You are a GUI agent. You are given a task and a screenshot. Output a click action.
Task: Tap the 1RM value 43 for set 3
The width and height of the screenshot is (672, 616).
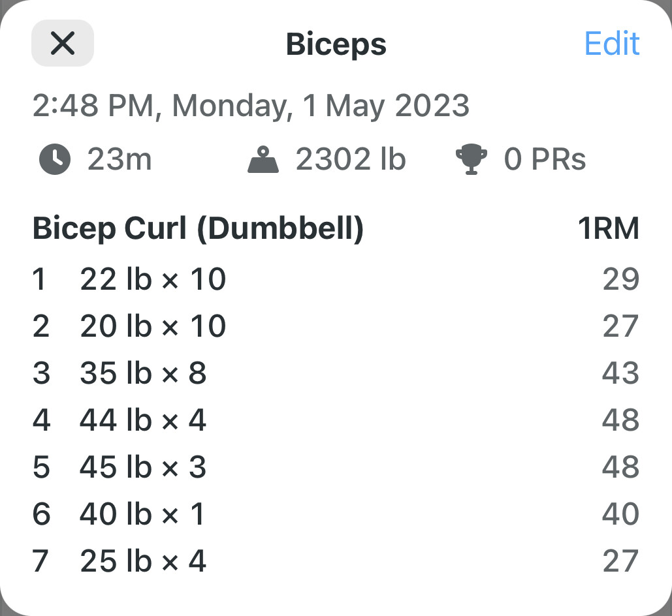coord(620,373)
